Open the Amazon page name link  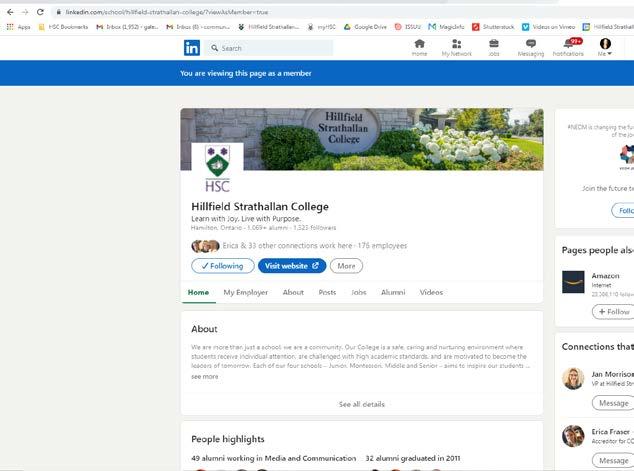click(605, 276)
